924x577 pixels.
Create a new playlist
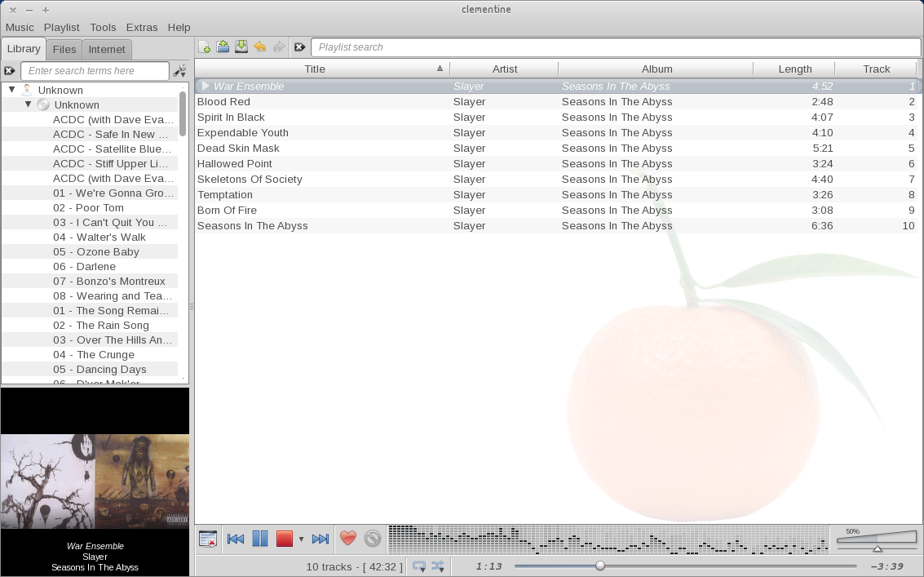(x=205, y=47)
